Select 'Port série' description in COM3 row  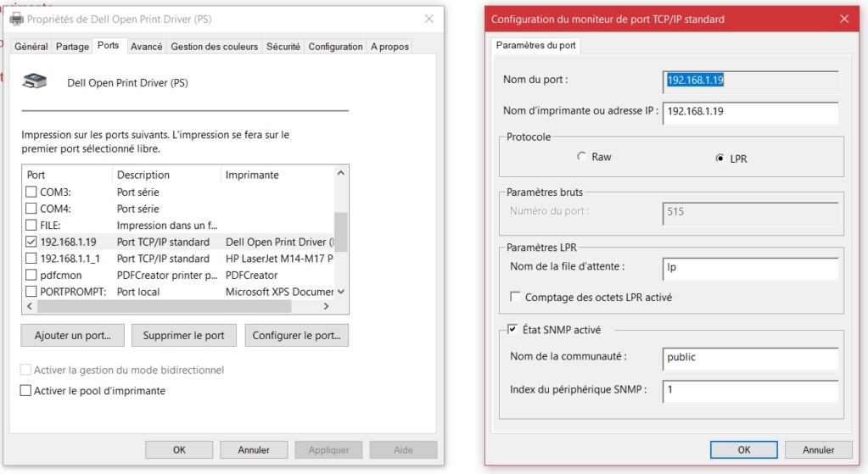tap(137, 192)
